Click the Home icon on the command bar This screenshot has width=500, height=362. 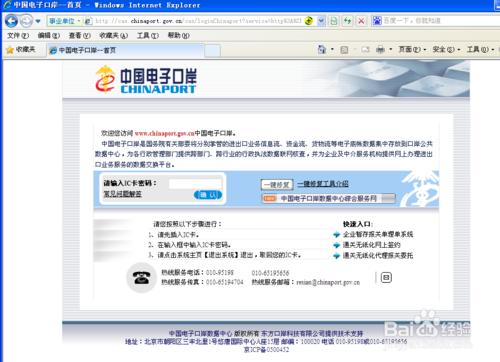click(x=322, y=50)
